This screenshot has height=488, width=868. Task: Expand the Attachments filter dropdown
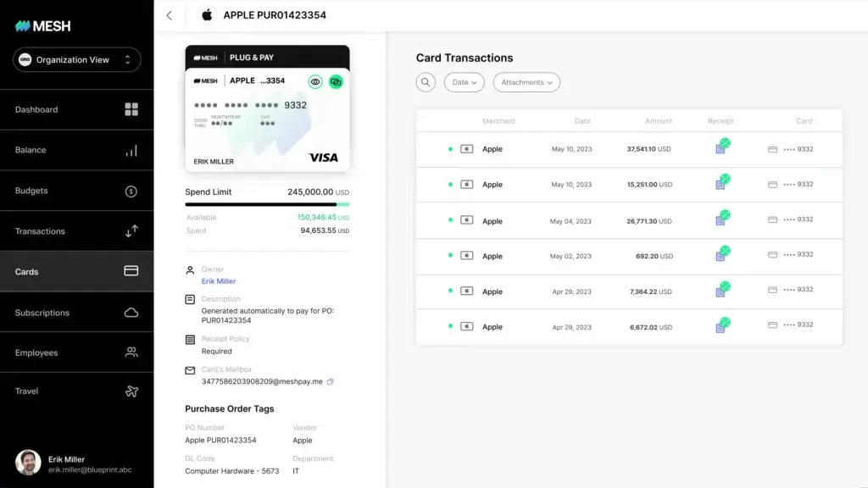[526, 82]
